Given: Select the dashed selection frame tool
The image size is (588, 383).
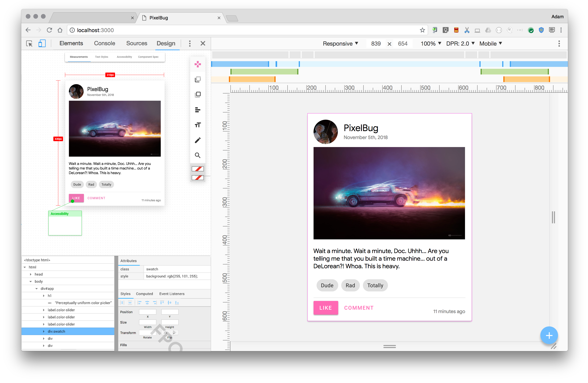Looking at the screenshot, I should 198,80.
